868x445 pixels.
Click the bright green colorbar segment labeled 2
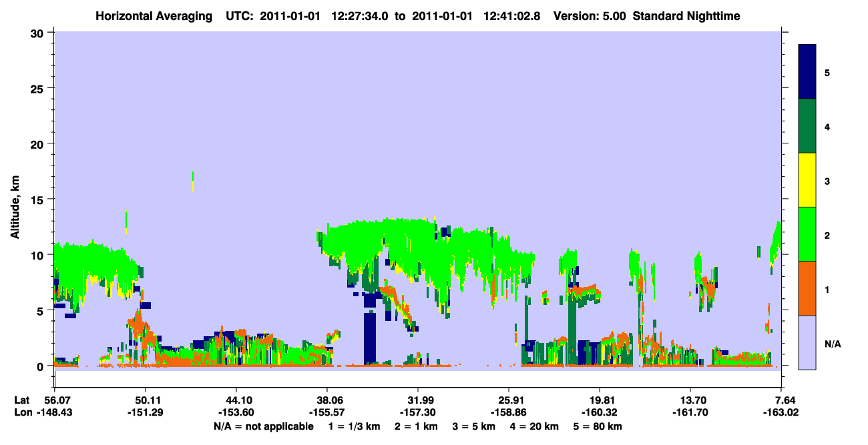[x=807, y=234]
